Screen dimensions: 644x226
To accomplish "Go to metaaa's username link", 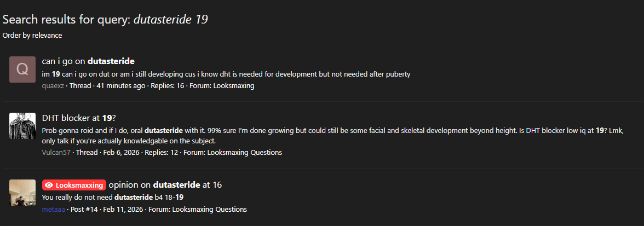I will tap(53, 210).
